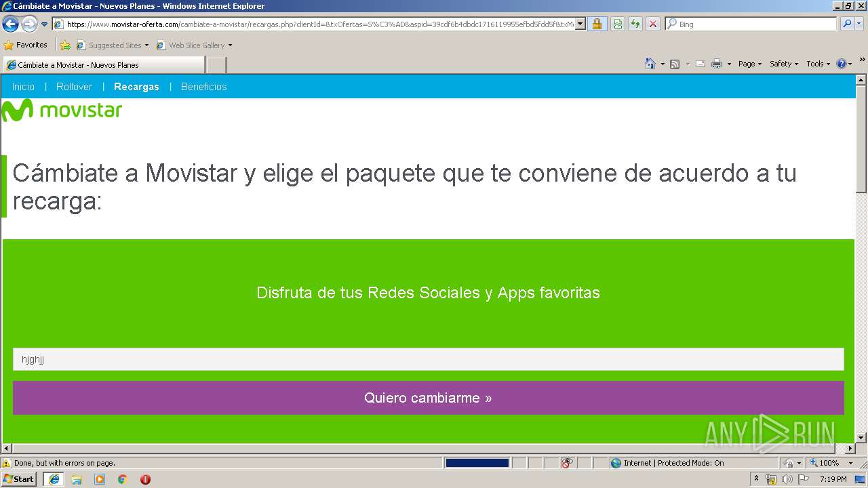Click the network tray icon
Viewport: 868px width, 488px height.
click(x=771, y=479)
